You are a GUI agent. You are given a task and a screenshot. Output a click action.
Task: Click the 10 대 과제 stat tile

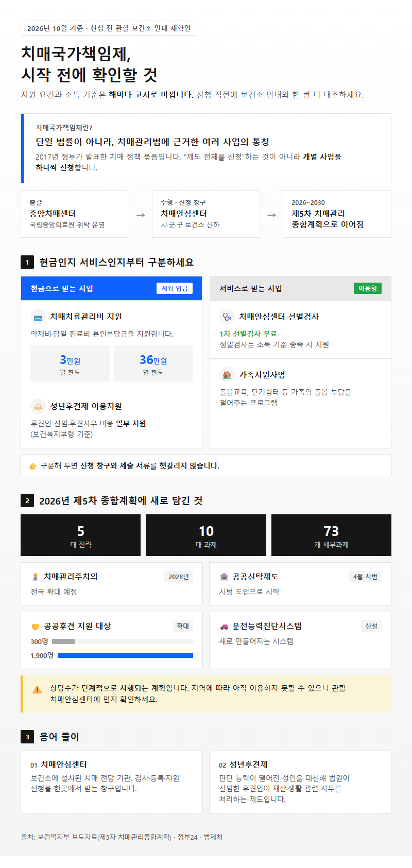(206, 535)
